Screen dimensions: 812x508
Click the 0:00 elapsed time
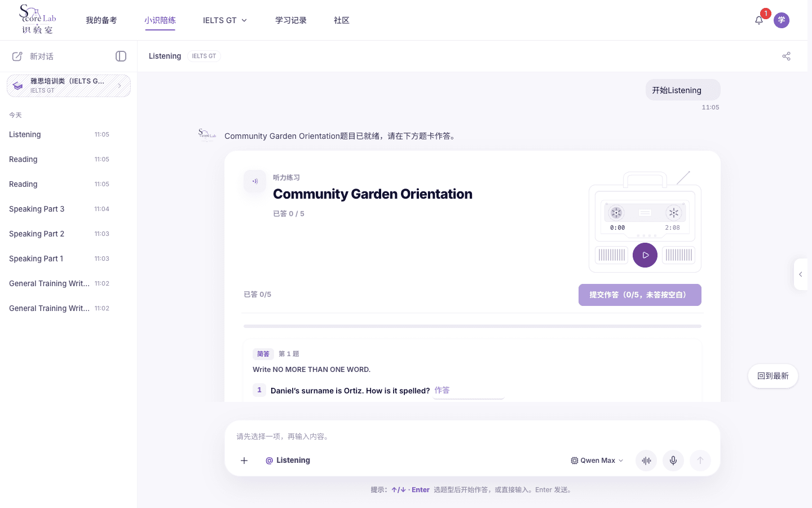(x=617, y=228)
